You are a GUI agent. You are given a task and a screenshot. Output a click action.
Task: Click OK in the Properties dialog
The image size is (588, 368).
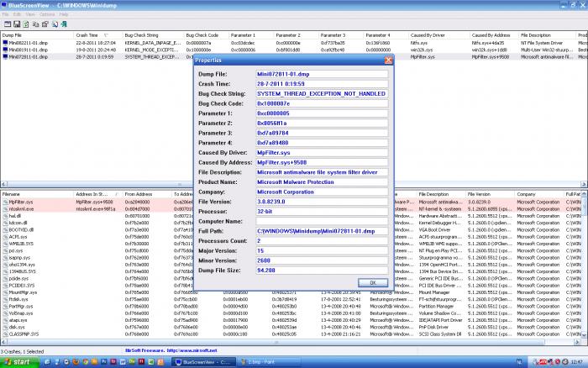point(373,283)
